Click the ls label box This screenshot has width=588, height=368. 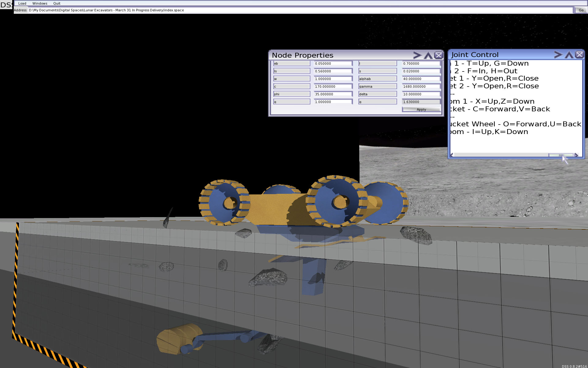tap(292, 71)
